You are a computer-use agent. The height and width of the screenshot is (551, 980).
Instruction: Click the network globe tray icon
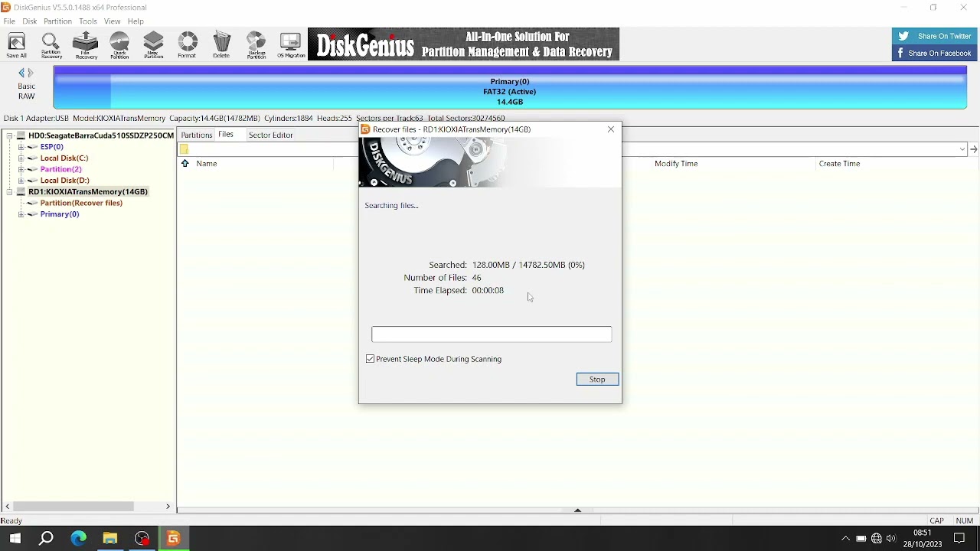[x=877, y=539]
